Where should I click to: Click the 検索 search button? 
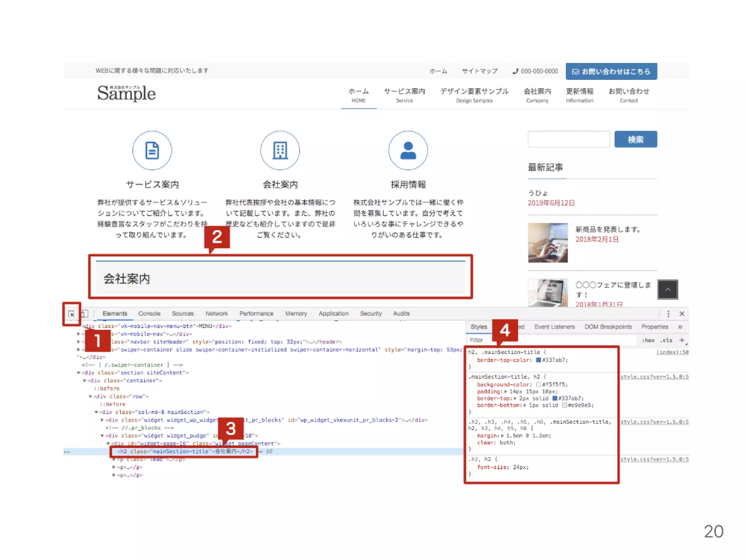tap(635, 139)
